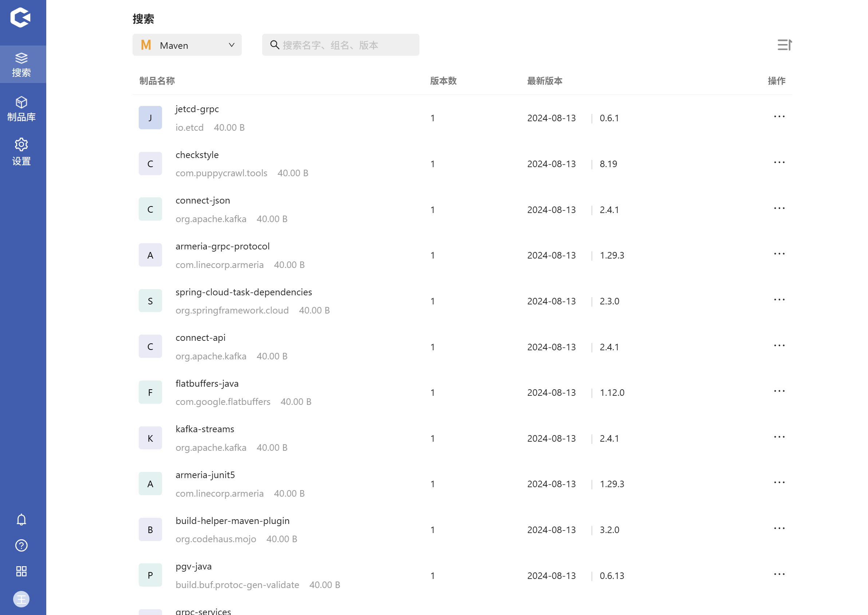Expand the Maven package type dropdown
868x615 pixels.
tap(187, 45)
